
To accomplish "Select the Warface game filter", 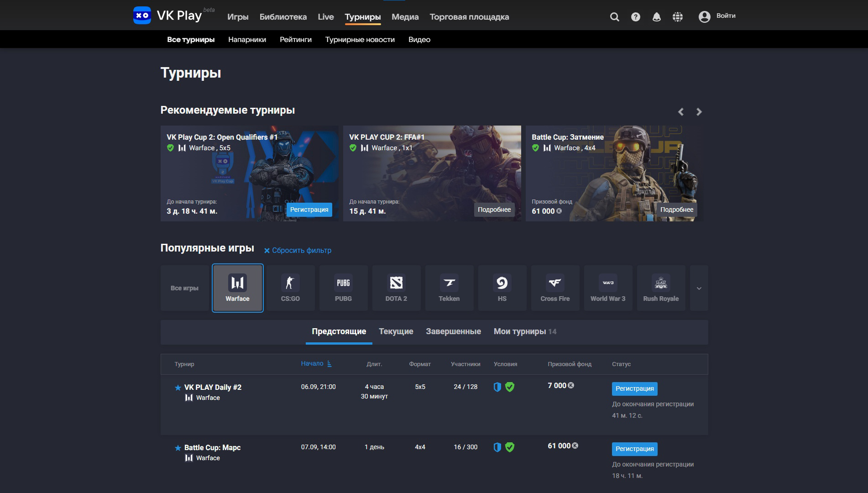I will tap(237, 288).
